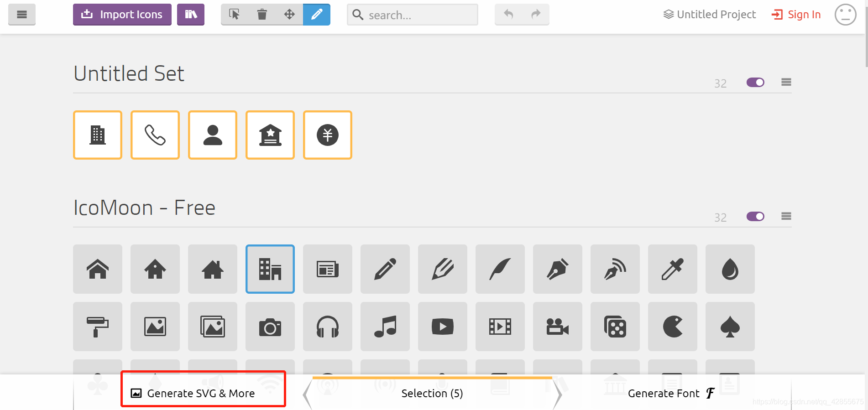Click Generate SVG & More

tap(193, 393)
